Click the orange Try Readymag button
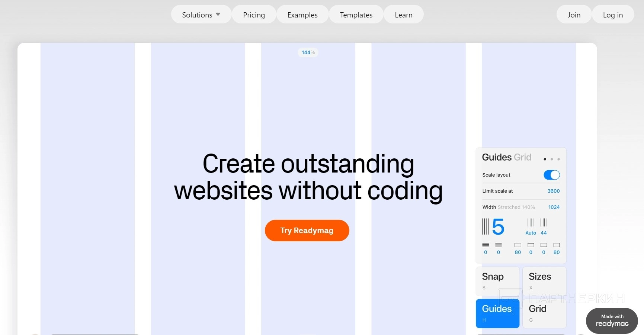The height and width of the screenshot is (335, 644). tap(307, 231)
